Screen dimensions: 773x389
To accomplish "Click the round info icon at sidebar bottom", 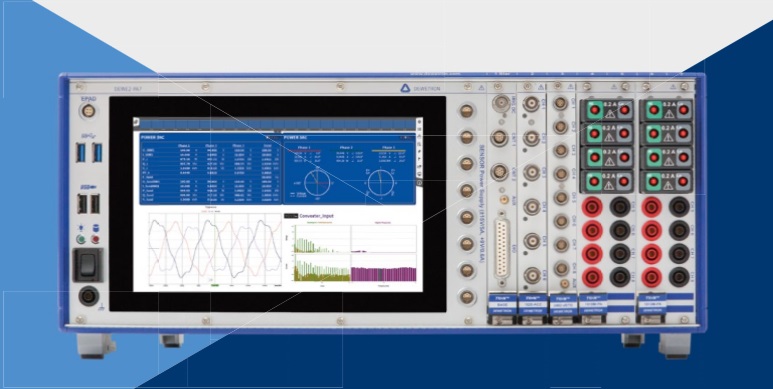I will (419, 182).
